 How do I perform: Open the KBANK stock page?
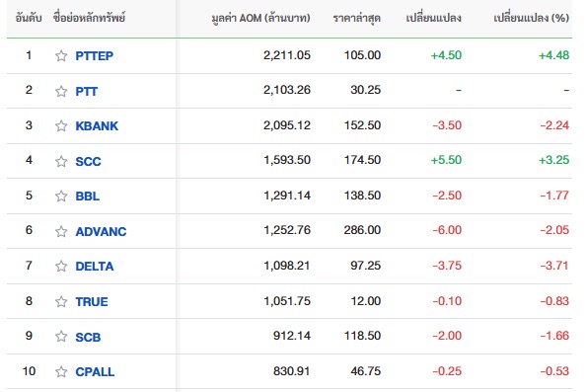(97, 125)
